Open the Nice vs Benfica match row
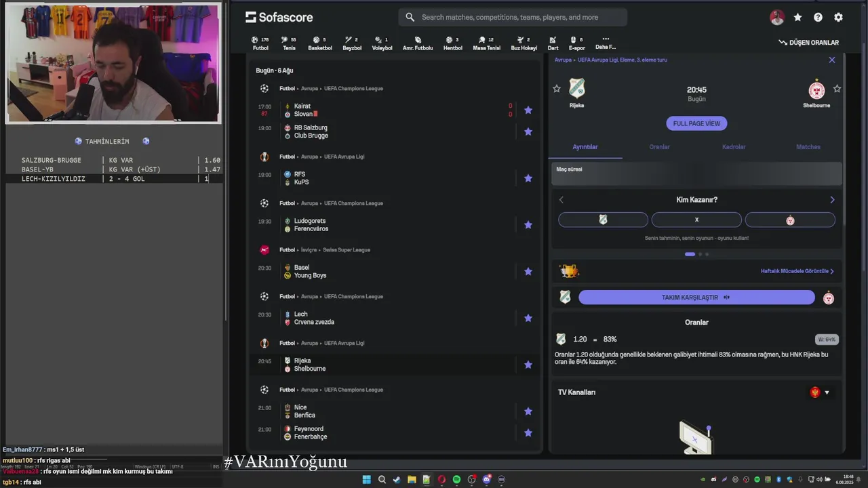The height and width of the screenshot is (488, 868). (x=395, y=411)
